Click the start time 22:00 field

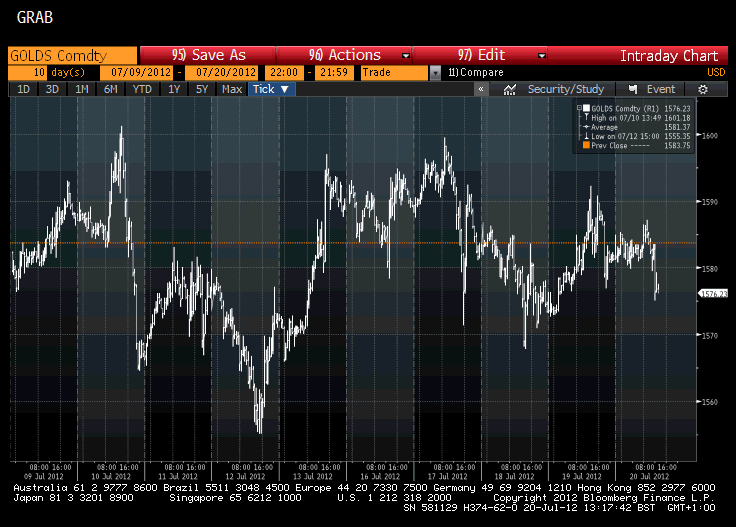pyautogui.click(x=284, y=73)
